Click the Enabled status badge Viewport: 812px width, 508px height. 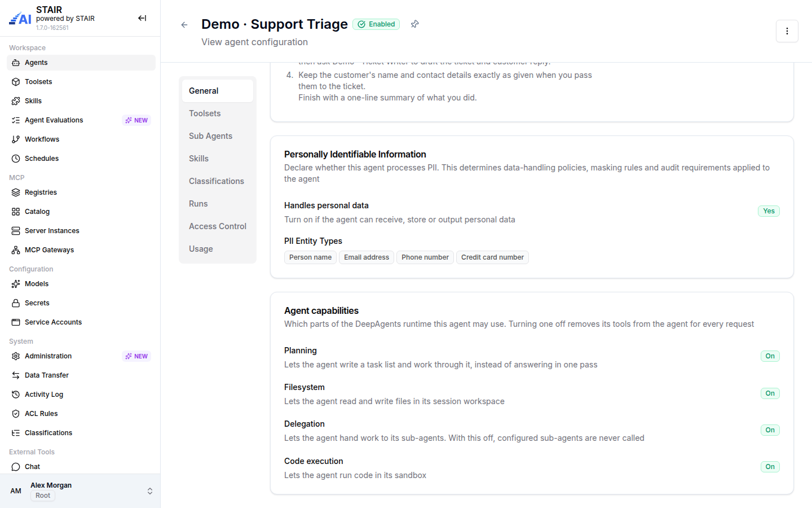(x=376, y=24)
